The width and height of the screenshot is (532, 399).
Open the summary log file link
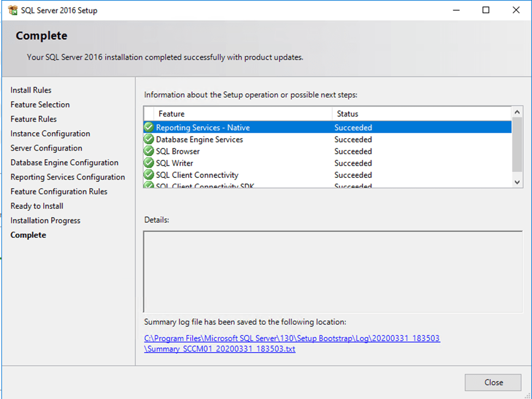291,338
